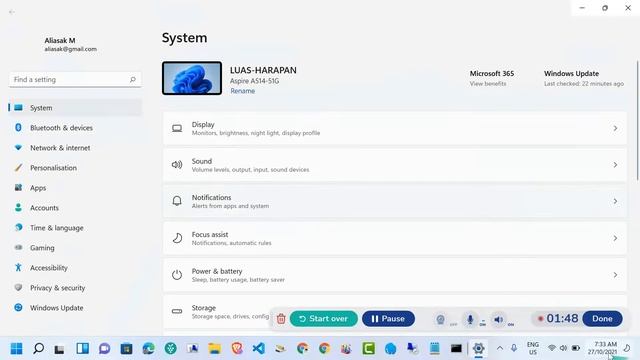Click the search magnifier in Find a setting
Image resolution: width=640 pixels, height=360 pixels.
[133, 80]
